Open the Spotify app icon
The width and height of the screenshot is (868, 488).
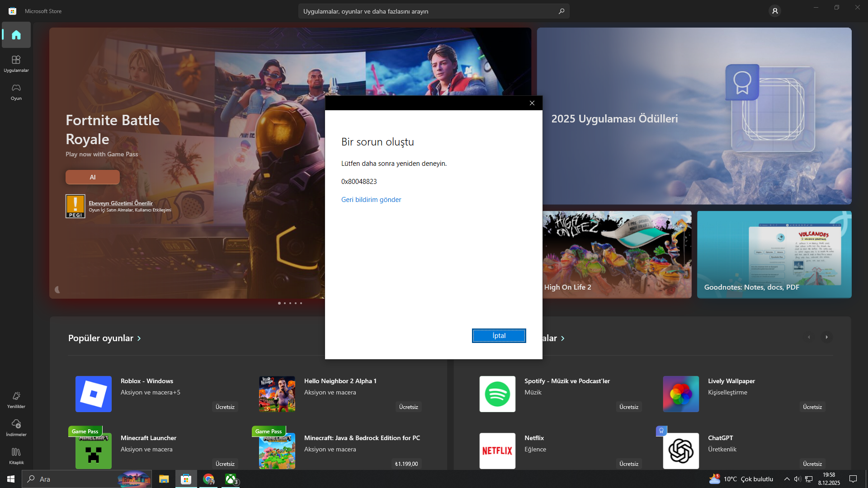coord(497,394)
